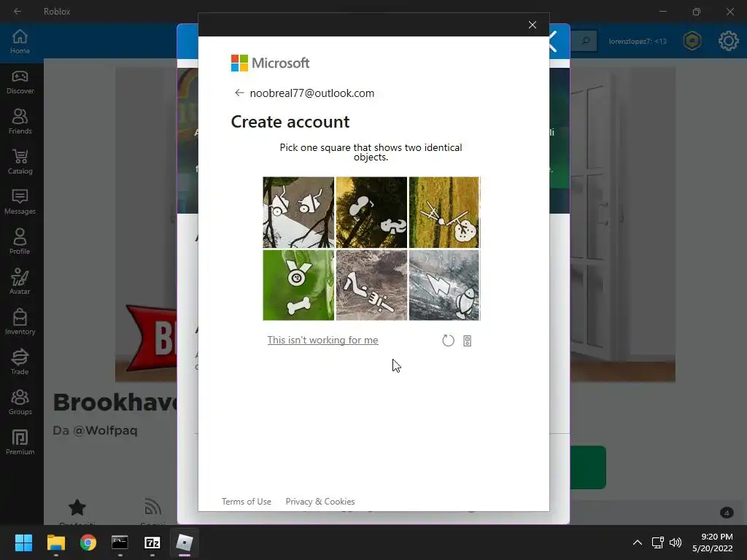Reload the captcha puzzle with refresh icon
This screenshot has height=560, width=747.
tap(448, 341)
